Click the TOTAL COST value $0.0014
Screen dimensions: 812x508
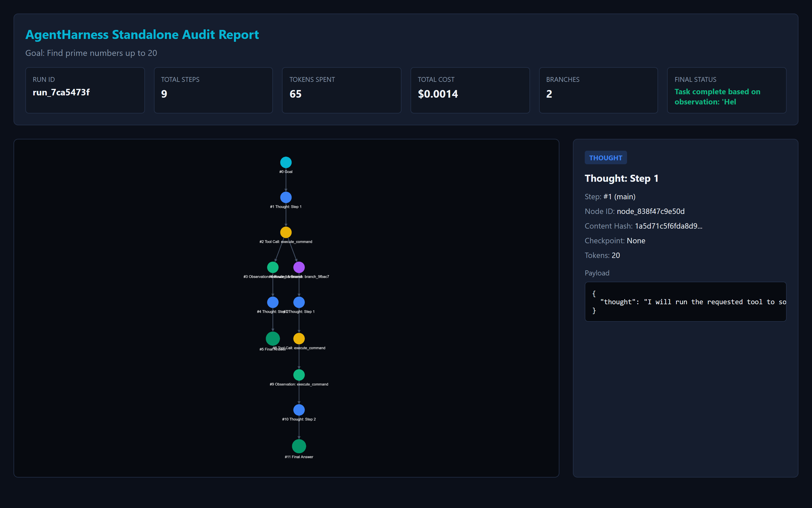[438, 94]
